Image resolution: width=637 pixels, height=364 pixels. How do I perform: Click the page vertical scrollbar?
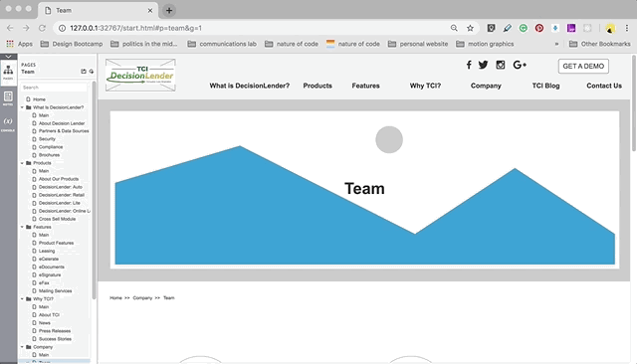(634, 103)
